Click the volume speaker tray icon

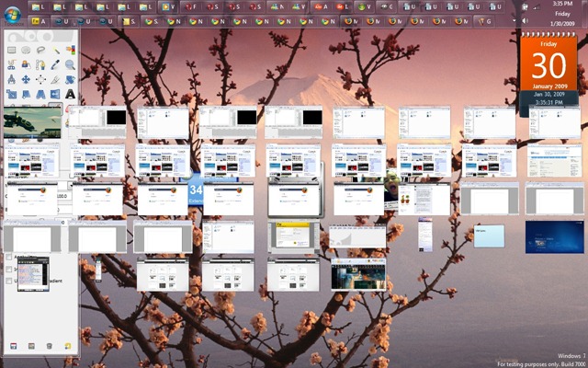[526, 20]
